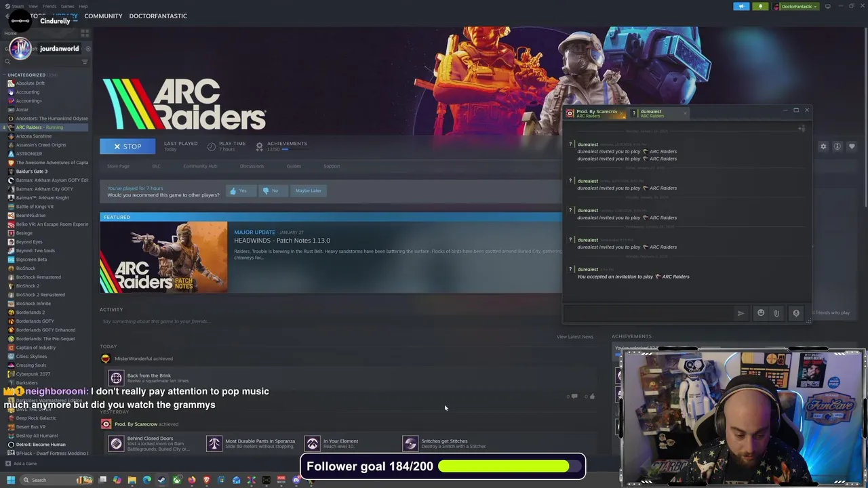Open the comment icon on today's activity
The height and width of the screenshot is (488, 868).
point(574,396)
